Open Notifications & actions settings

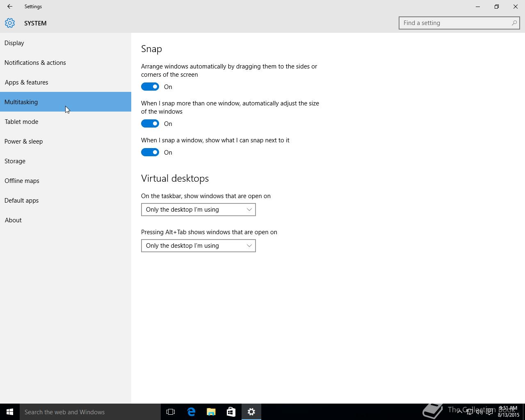tap(66, 62)
